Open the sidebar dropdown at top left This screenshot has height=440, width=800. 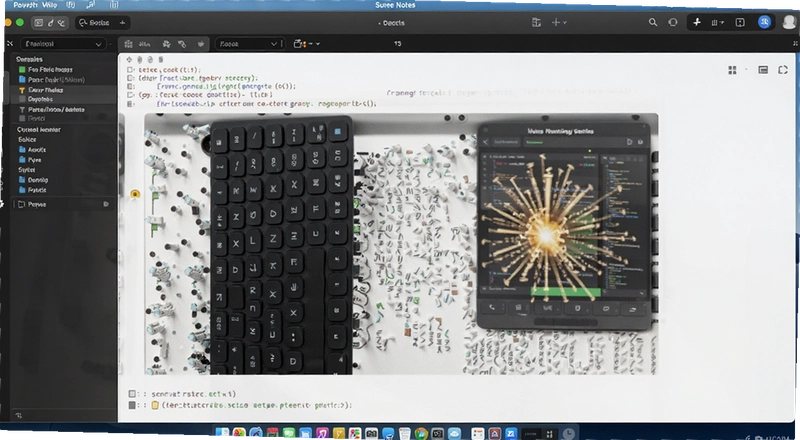(64, 44)
